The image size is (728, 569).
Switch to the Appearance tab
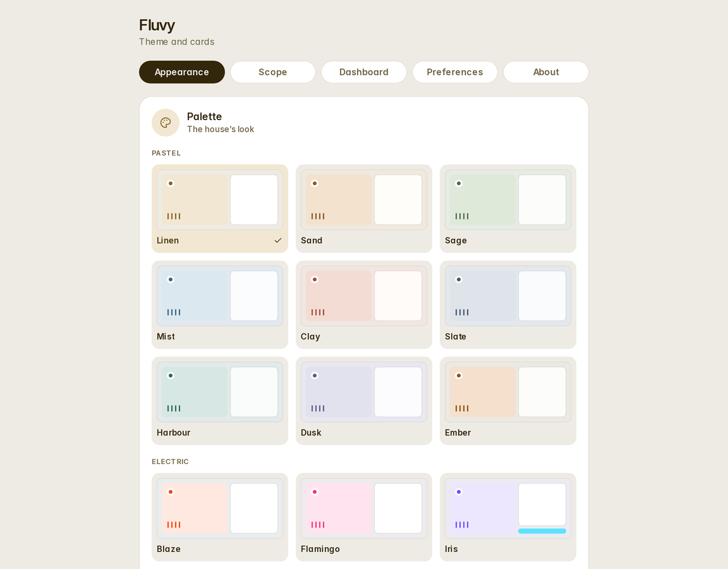click(x=181, y=72)
